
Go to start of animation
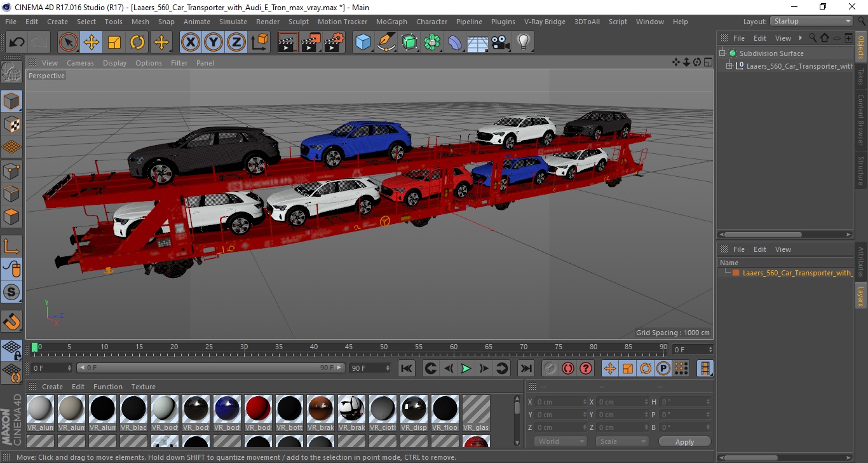click(407, 368)
